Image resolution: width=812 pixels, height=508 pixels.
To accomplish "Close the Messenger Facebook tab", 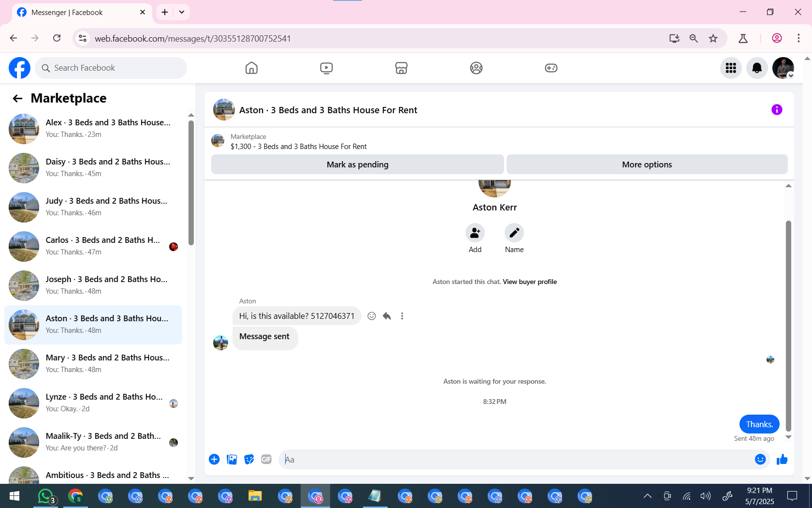I will (x=143, y=12).
